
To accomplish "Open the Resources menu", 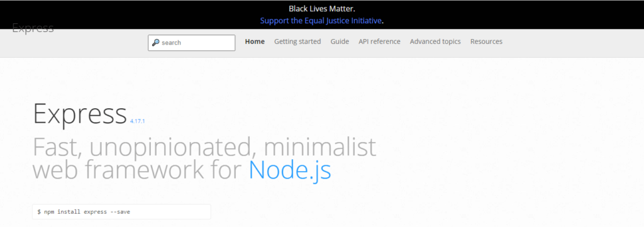I will click(486, 42).
